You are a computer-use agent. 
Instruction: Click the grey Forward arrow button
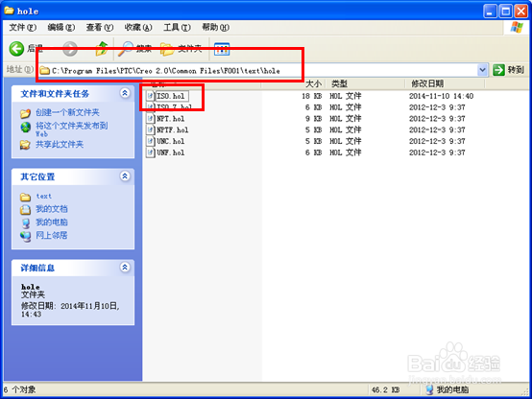[70, 49]
